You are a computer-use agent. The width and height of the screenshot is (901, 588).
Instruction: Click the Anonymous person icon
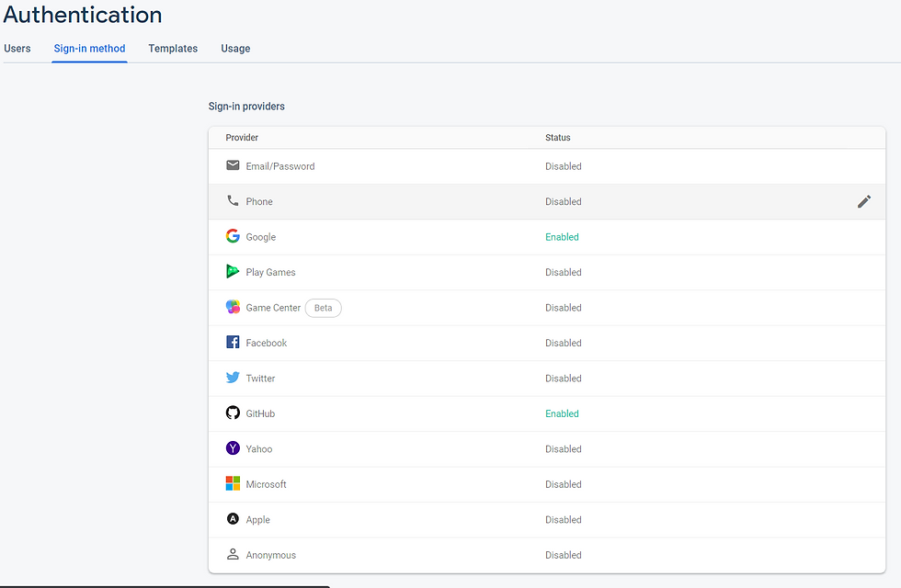tap(233, 554)
